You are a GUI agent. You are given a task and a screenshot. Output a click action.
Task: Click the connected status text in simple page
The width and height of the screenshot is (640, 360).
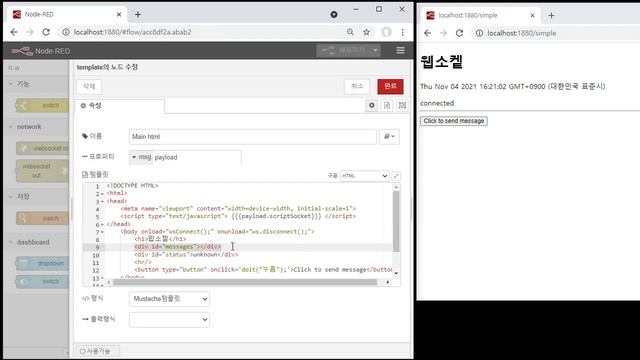click(437, 103)
